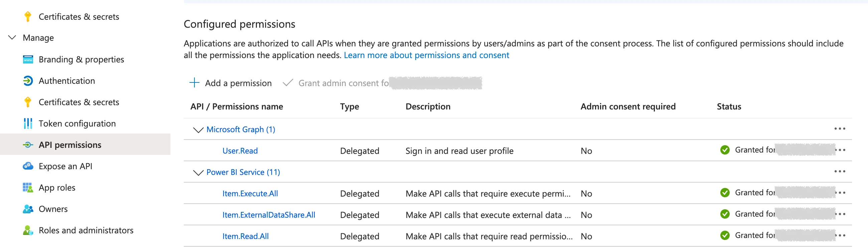Click the Authentication arrow icon
Image resolution: width=868 pixels, height=247 pixels.
[x=28, y=81]
